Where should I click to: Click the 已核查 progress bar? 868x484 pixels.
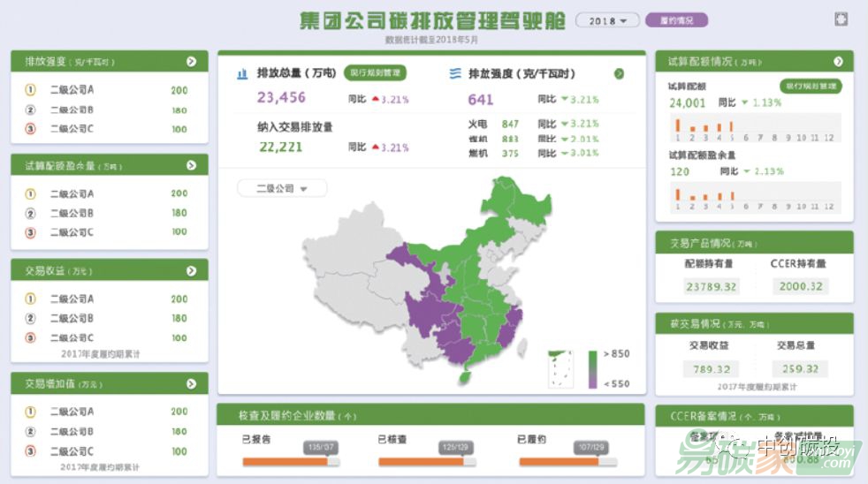tap(426, 460)
